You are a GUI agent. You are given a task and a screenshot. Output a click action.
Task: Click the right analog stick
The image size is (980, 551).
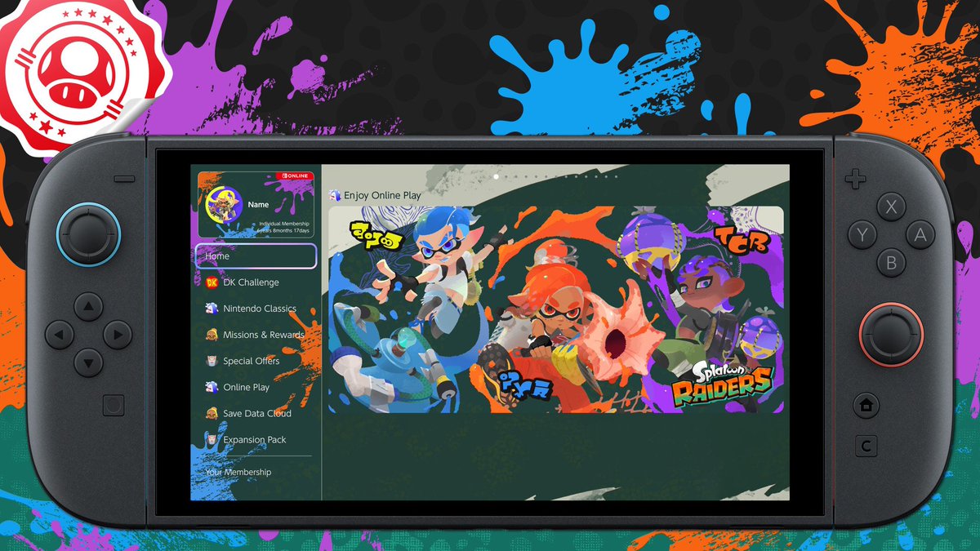pyautogui.click(x=891, y=335)
